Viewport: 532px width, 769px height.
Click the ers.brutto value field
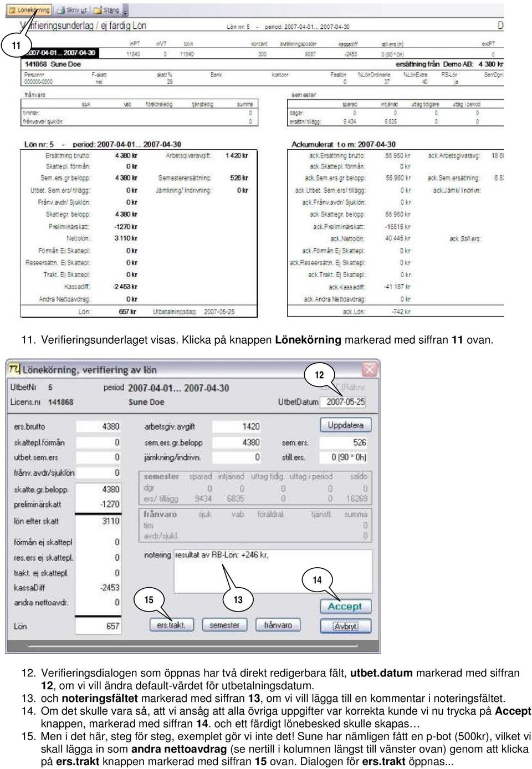[98, 426]
